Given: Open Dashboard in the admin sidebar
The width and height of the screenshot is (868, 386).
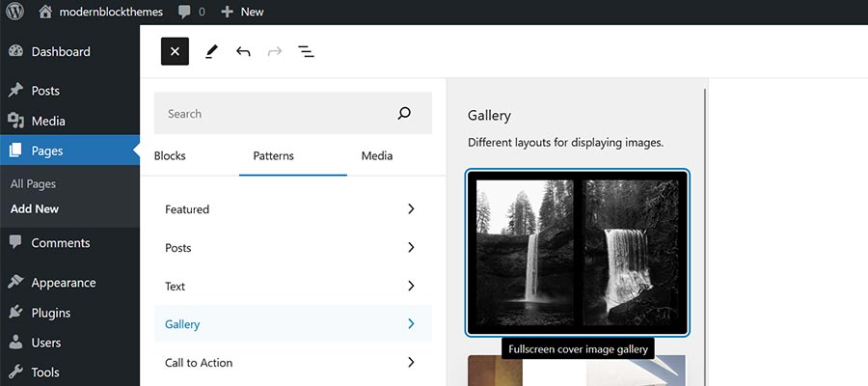Looking at the screenshot, I should [x=60, y=52].
